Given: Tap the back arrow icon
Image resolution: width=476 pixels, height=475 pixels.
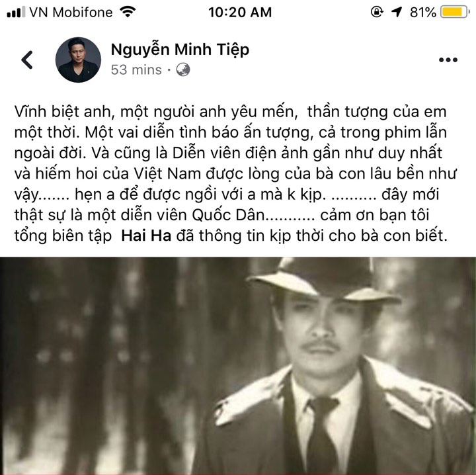Looking at the screenshot, I should tap(27, 60).
